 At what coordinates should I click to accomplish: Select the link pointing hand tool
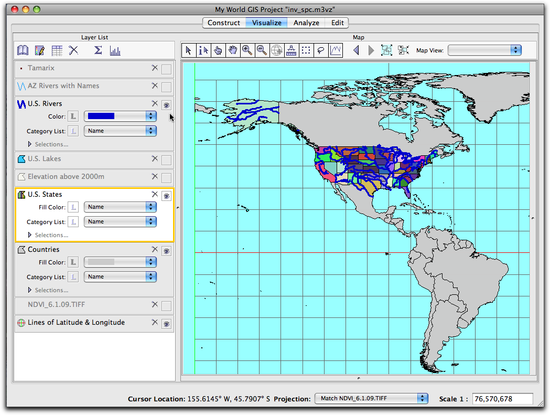pyautogui.click(x=218, y=51)
